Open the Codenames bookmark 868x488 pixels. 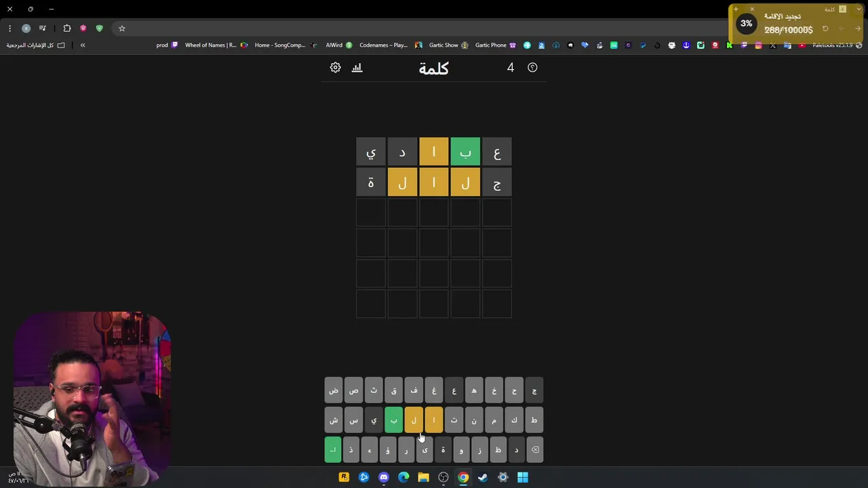point(390,45)
